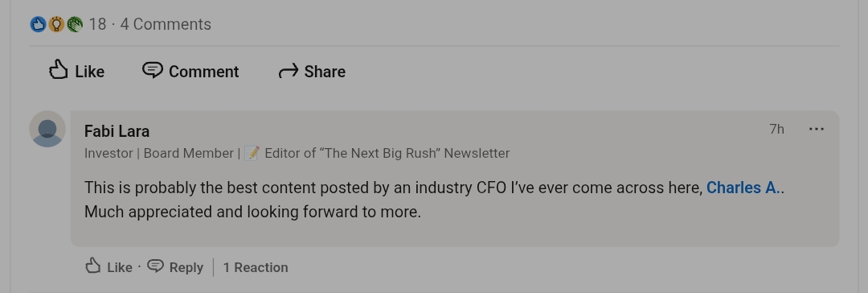
Task: Click the Fabi Lara name link
Action: (x=117, y=131)
